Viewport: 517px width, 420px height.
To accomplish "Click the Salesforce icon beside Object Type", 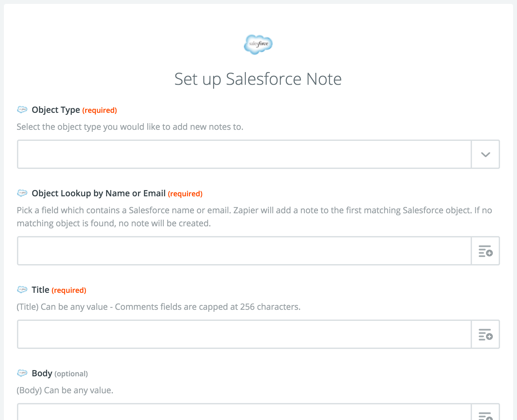I will (x=22, y=110).
